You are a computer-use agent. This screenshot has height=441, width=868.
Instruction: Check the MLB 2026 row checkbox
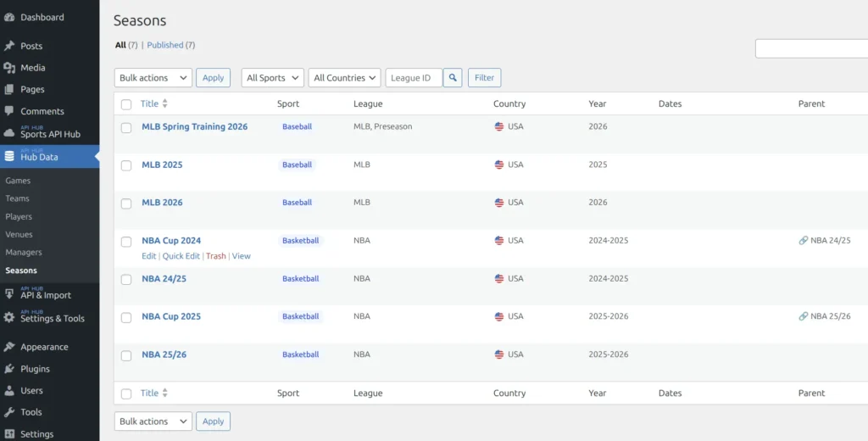[126, 204]
